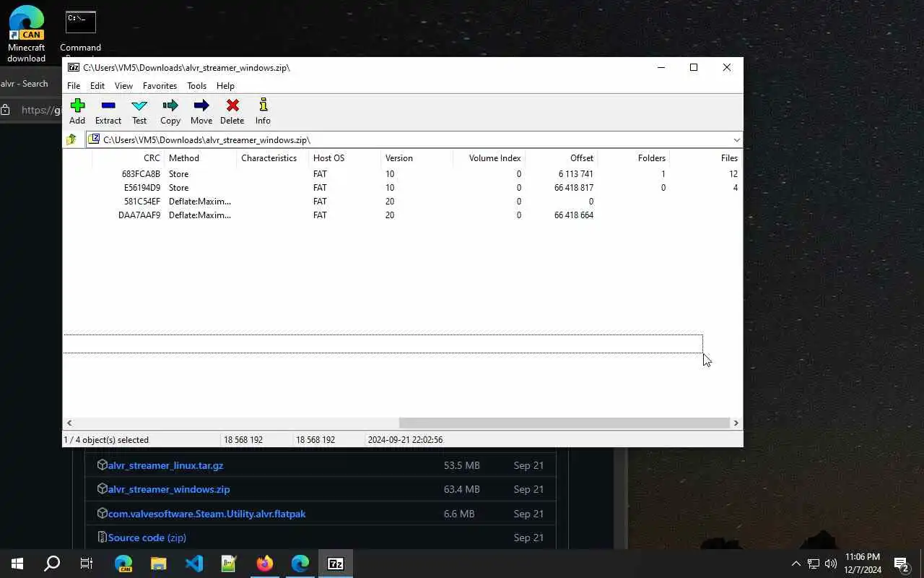Open Source code (zip) link
The height and width of the screenshot is (578, 924).
tap(147, 538)
